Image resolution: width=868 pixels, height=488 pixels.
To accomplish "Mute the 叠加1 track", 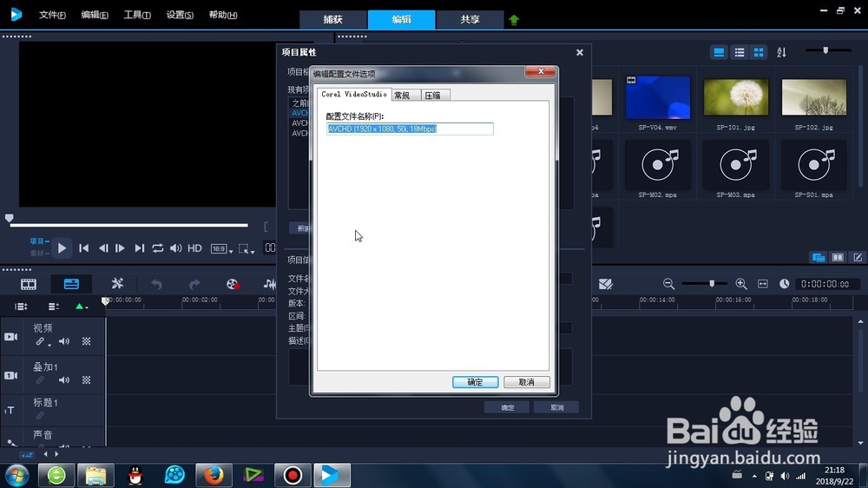I will tap(64, 380).
